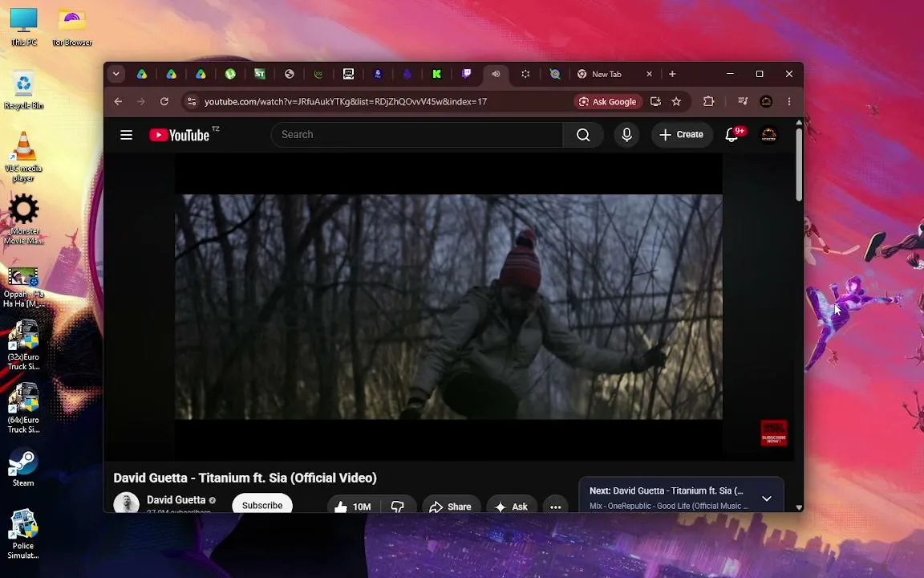Viewport: 924px width, 578px height.
Task: Reload the page with the refresh icon
Action: pos(164,101)
